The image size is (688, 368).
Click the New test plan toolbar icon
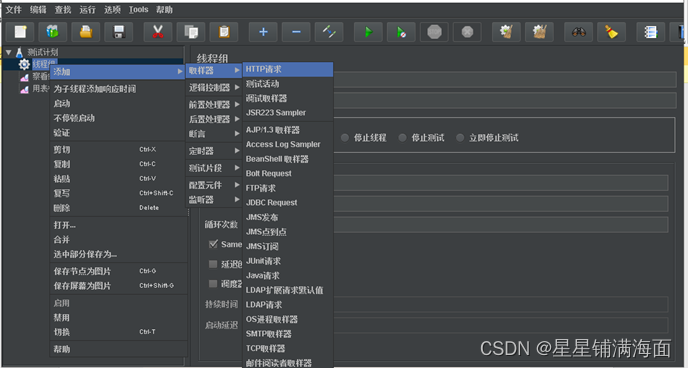(x=21, y=32)
